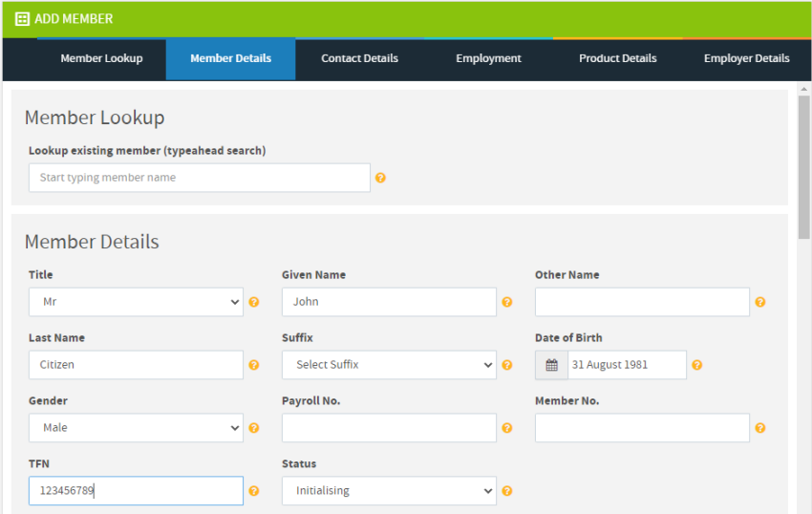Open calendar icon for Date of Birth

coord(551,365)
